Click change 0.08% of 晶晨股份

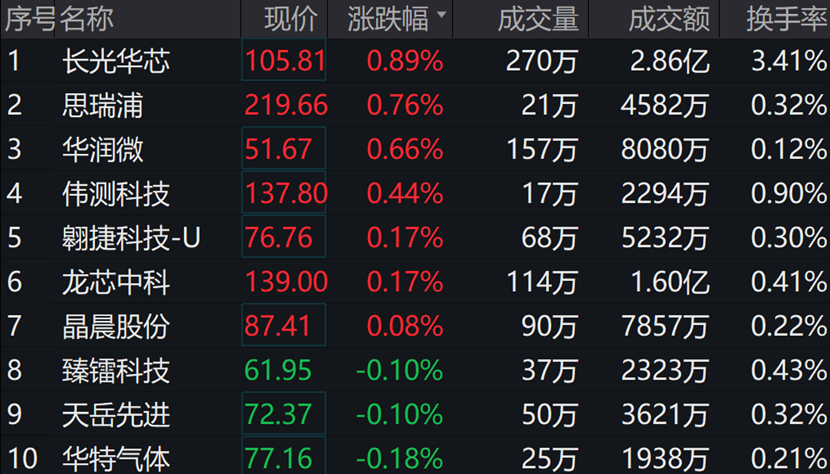[x=405, y=326]
